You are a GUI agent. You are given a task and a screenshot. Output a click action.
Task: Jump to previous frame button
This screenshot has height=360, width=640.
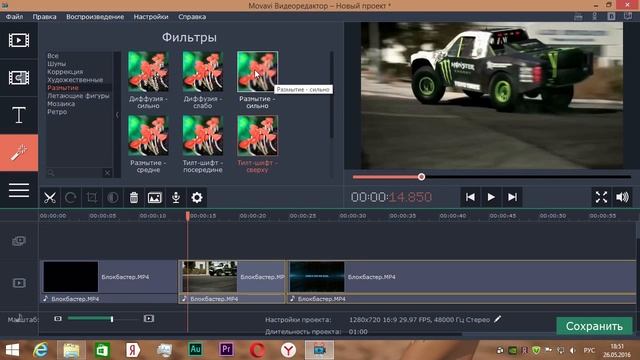[470, 197]
